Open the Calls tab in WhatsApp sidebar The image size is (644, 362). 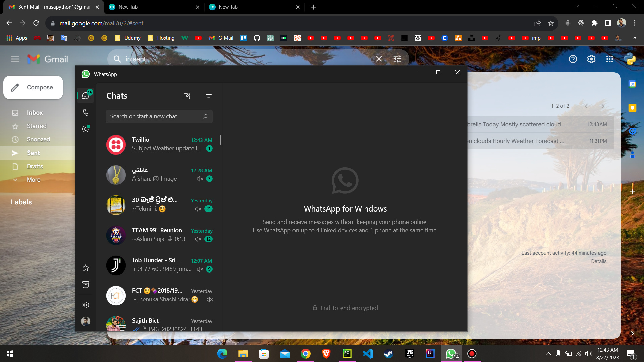pos(85,112)
